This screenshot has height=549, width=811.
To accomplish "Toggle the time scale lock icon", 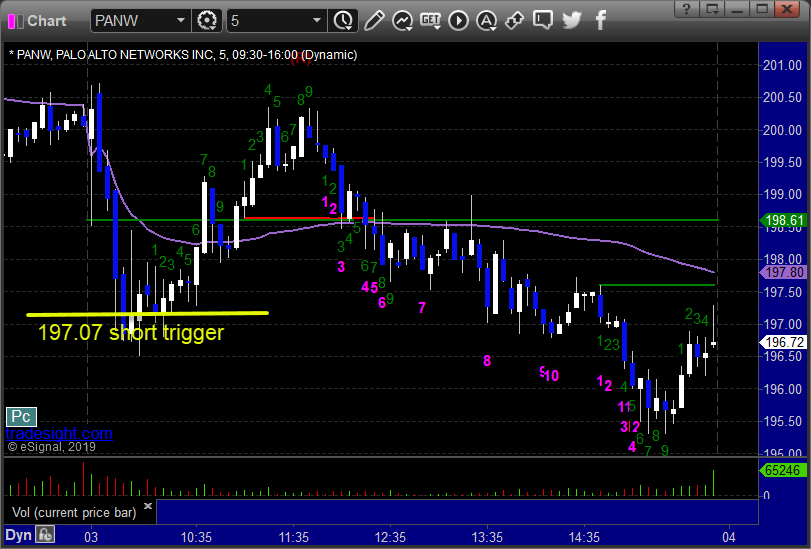I will 46,535.
